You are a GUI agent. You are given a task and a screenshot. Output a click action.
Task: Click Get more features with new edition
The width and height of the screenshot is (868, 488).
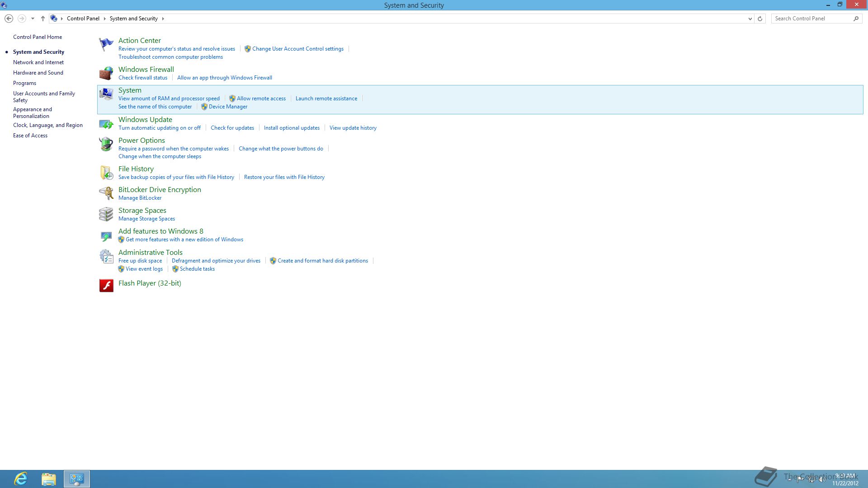(184, 239)
